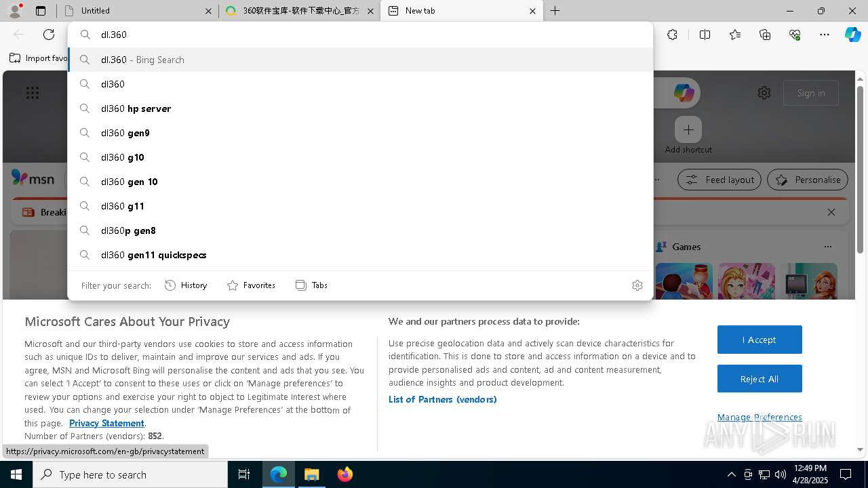Open Task View on the taskbar
The height and width of the screenshot is (488, 868).
click(x=244, y=474)
